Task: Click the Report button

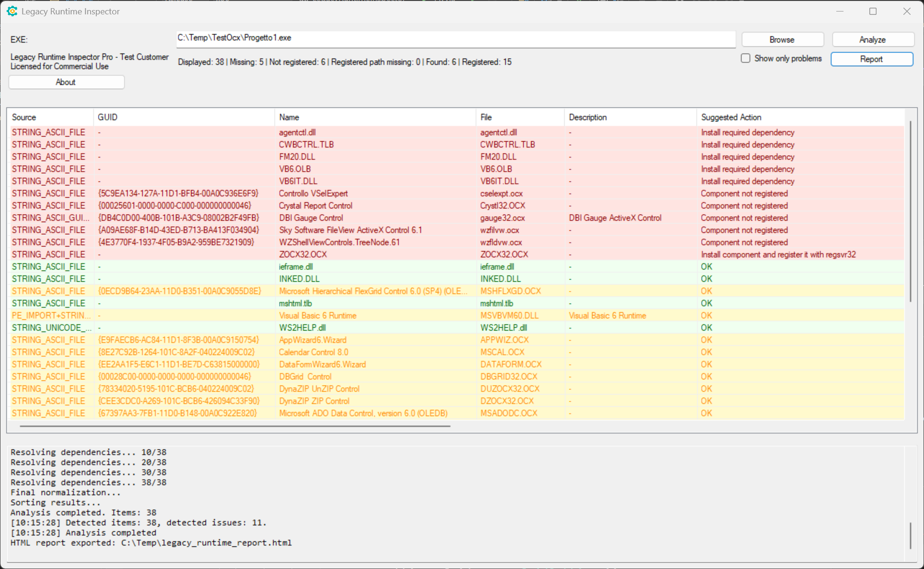Action: click(871, 59)
